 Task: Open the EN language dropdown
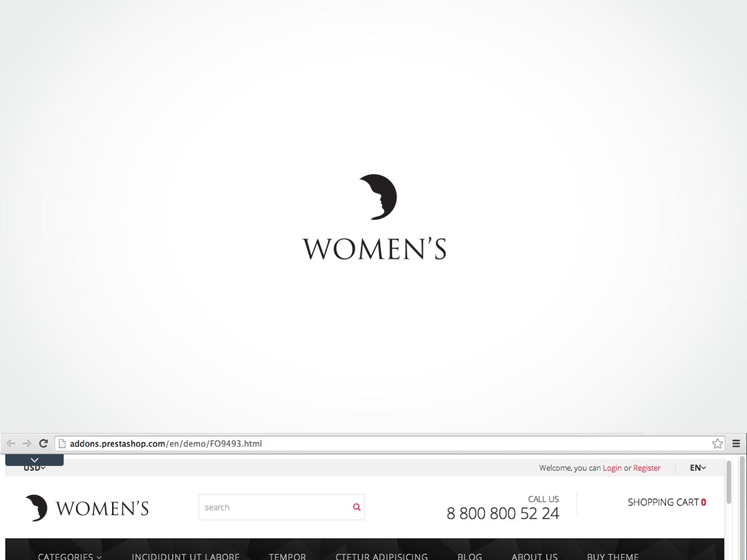point(698,468)
